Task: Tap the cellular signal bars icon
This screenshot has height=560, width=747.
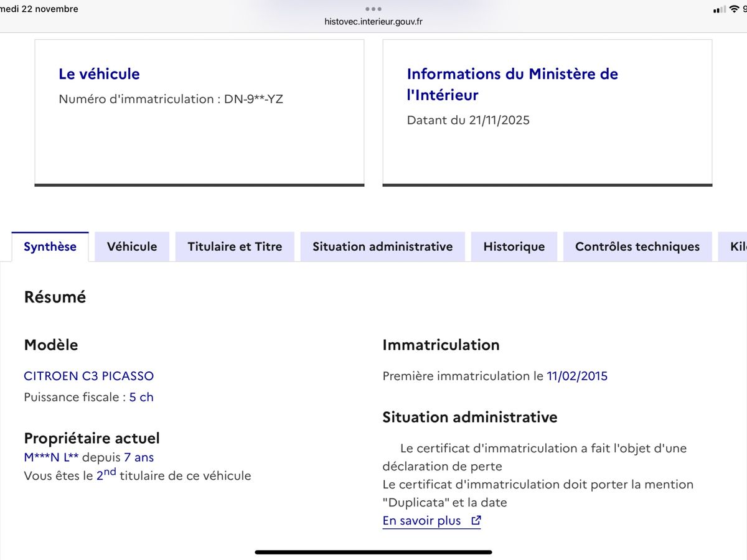Action: tap(719, 9)
